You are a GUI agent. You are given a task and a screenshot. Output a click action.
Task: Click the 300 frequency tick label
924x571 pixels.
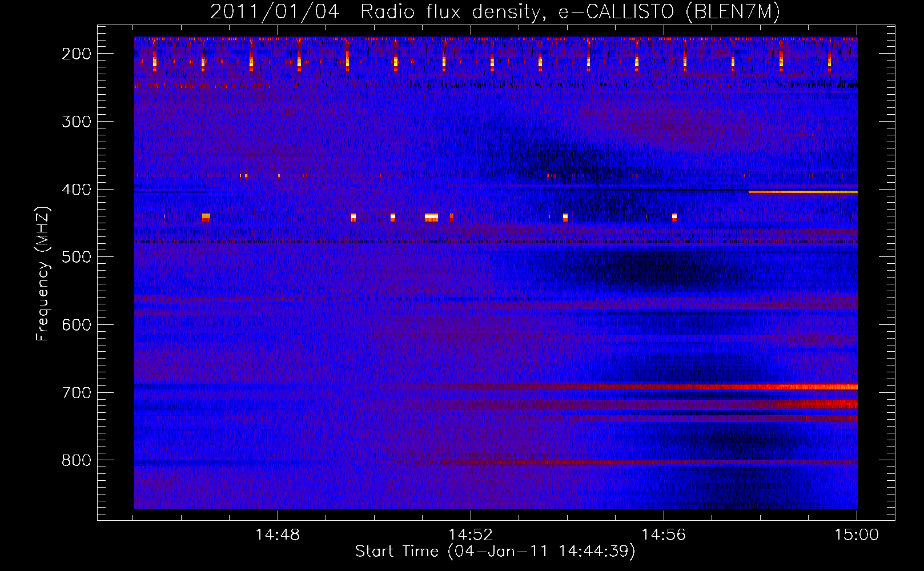point(77,122)
